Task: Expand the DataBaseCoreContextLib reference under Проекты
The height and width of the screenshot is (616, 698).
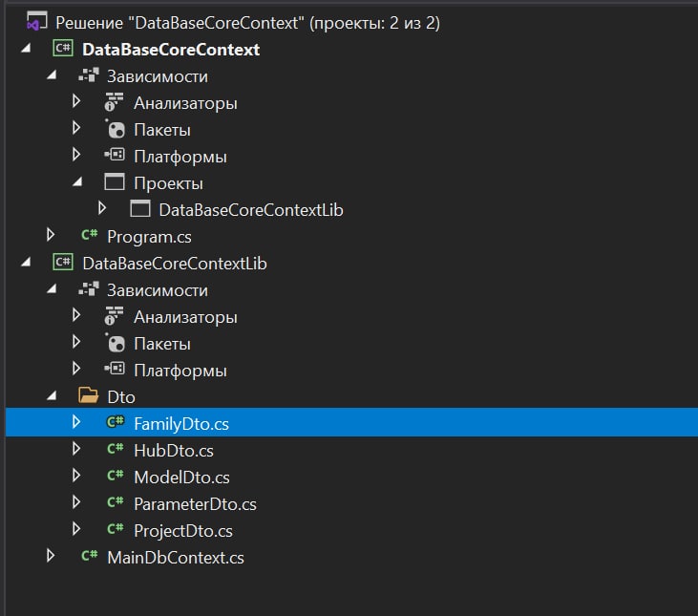Action: [x=102, y=208]
